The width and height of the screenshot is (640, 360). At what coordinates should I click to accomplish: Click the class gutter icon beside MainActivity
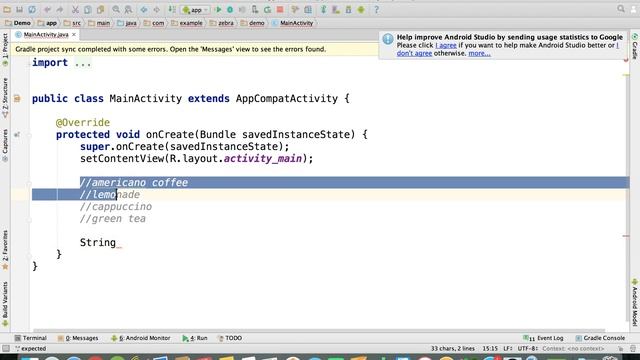17,98
